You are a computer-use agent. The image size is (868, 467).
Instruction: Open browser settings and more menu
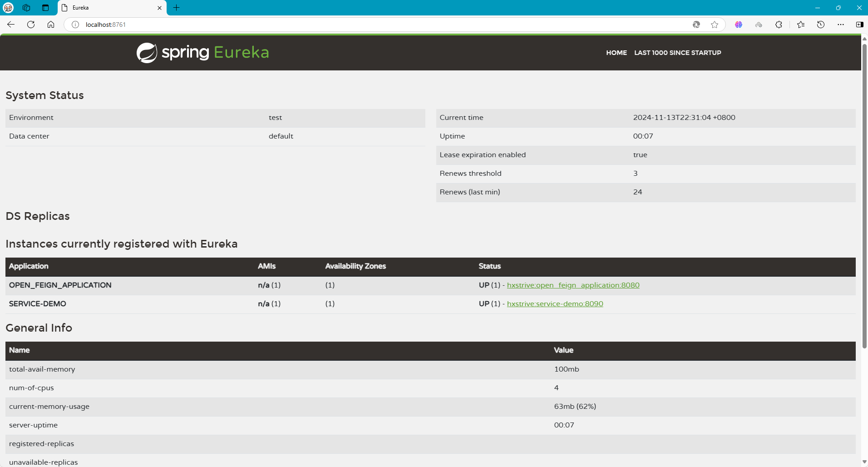(x=841, y=25)
